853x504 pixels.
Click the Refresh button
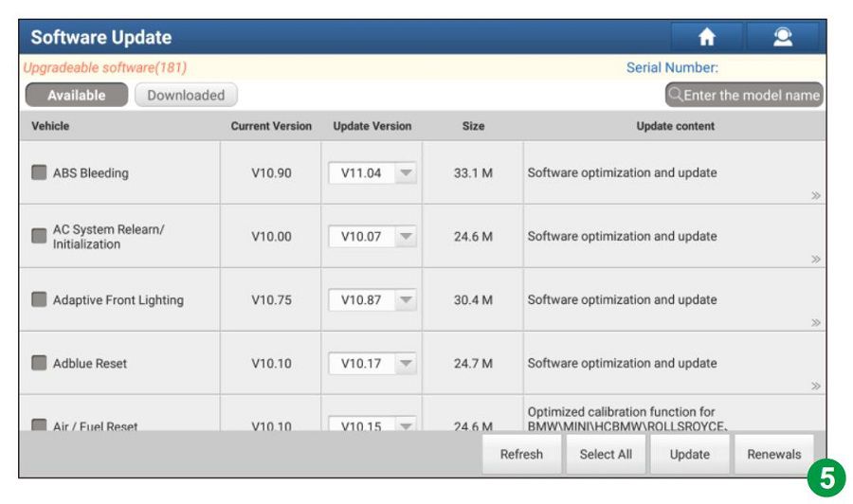coord(521,455)
